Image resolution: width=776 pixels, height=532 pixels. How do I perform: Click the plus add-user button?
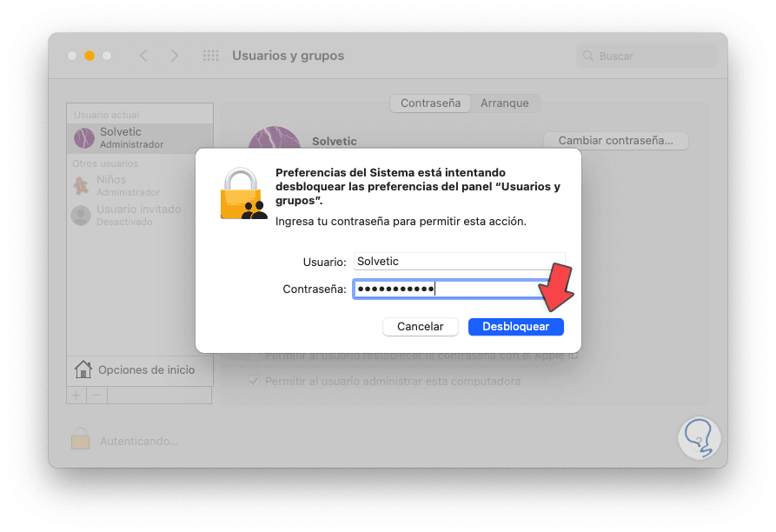pyautogui.click(x=76, y=396)
